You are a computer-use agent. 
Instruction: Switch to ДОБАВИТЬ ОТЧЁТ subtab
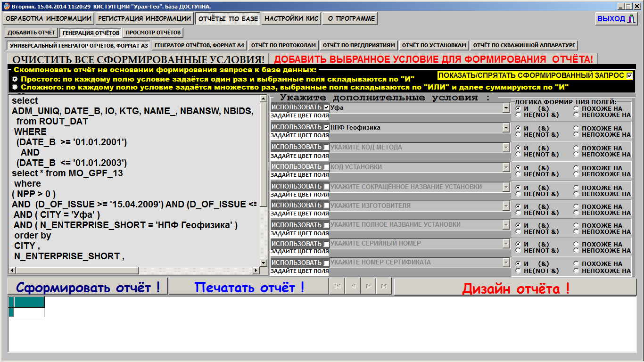[31, 33]
